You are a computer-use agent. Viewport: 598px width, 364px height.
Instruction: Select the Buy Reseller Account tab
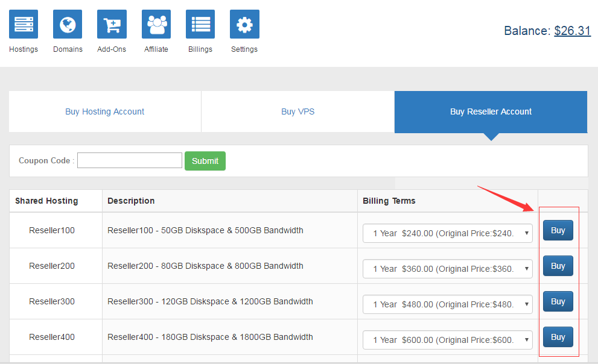point(491,111)
